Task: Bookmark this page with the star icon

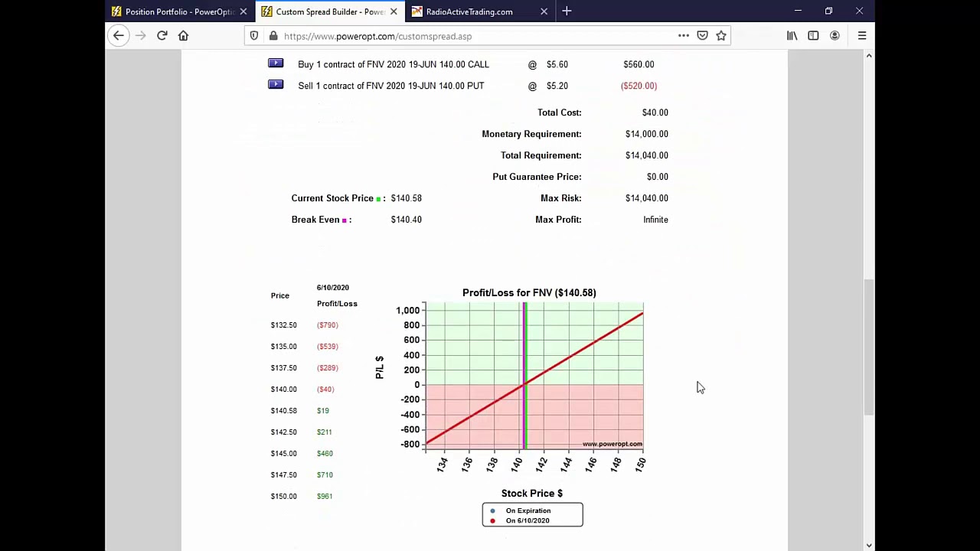Action: pos(721,36)
